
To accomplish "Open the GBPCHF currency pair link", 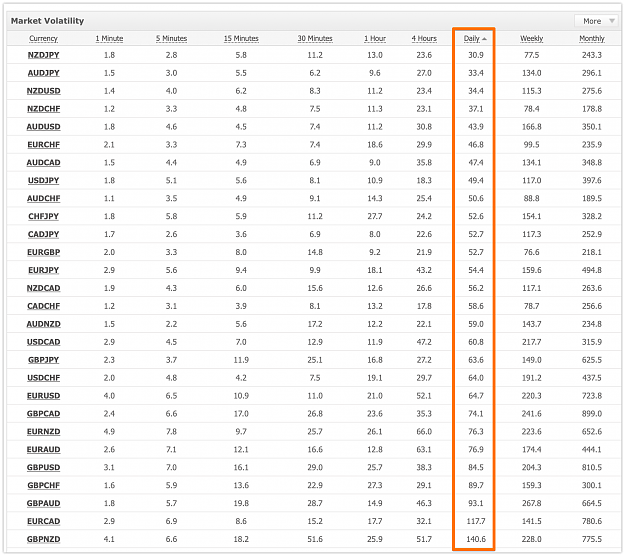I will pyautogui.click(x=43, y=485).
